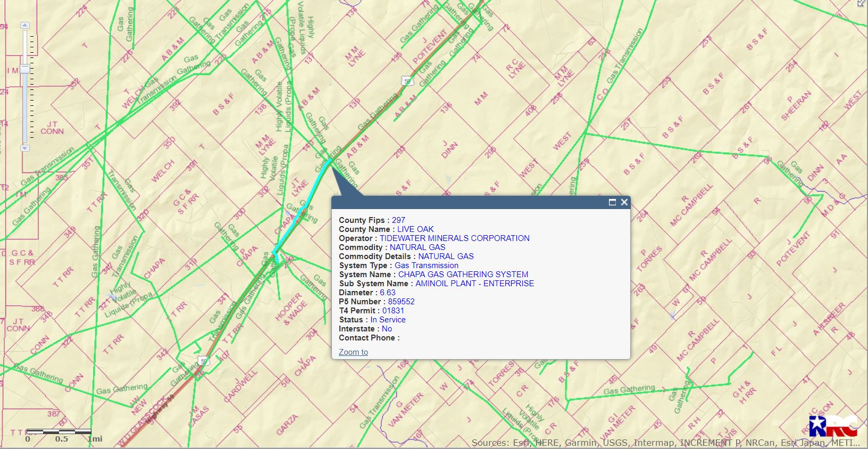Click the Highway 59 shield near CARDWELL
The width and height of the screenshot is (868, 449).
[204, 362]
